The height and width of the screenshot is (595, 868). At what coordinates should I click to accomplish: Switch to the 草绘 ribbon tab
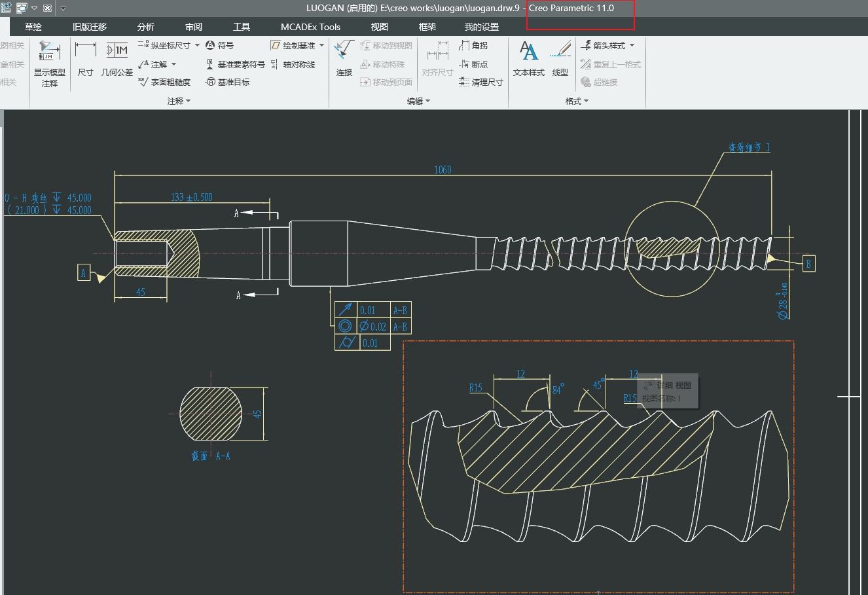pyautogui.click(x=33, y=27)
